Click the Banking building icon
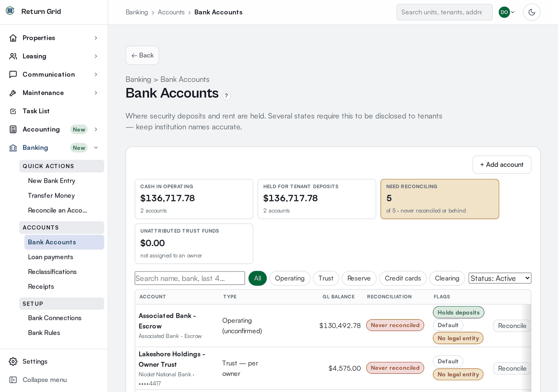 pos(13,148)
